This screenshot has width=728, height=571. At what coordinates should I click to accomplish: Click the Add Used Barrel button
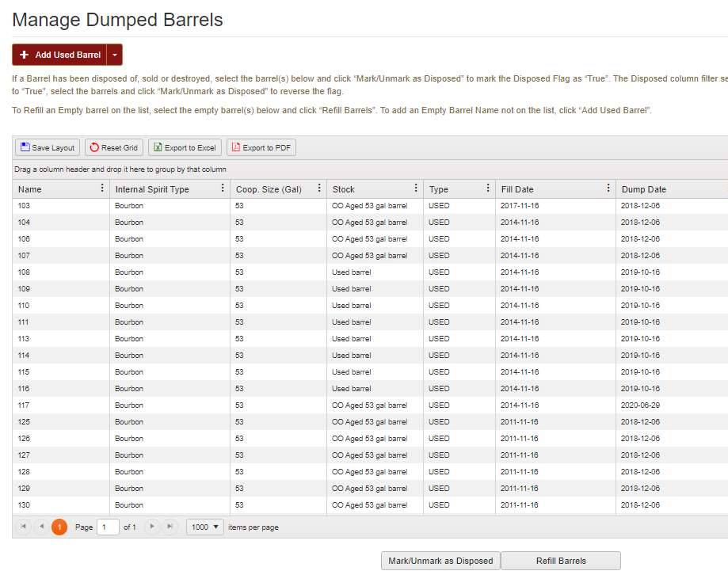click(x=59, y=55)
